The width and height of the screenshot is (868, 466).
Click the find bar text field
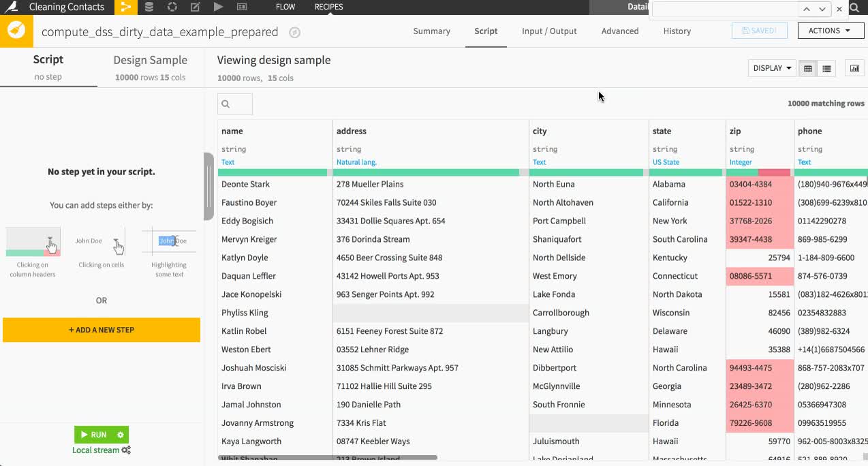coord(726,9)
